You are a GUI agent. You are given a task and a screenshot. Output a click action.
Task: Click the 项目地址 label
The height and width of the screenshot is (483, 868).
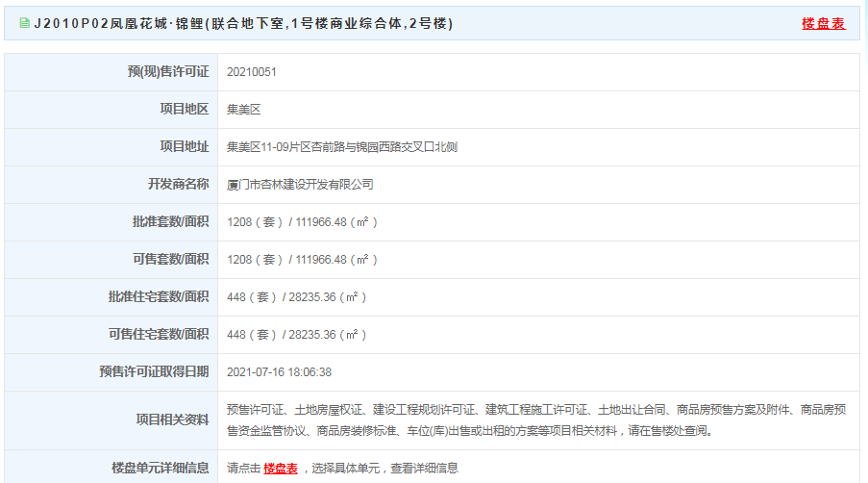click(185, 147)
